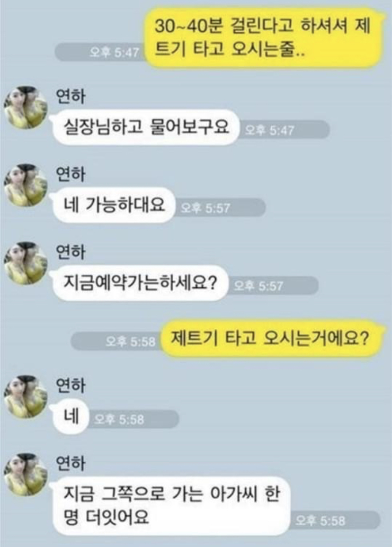Tap the sender name 연하 above the last message
Screen dimensions: 392x547
tap(71, 463)
